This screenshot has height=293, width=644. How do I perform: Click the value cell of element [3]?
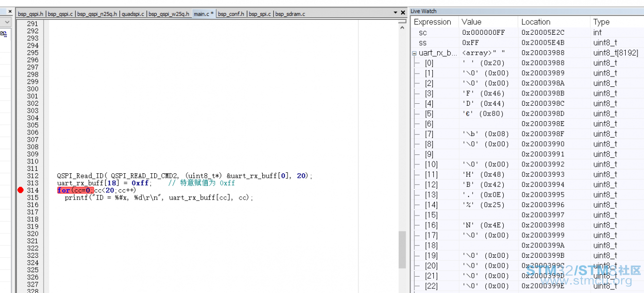pos(488,93)
